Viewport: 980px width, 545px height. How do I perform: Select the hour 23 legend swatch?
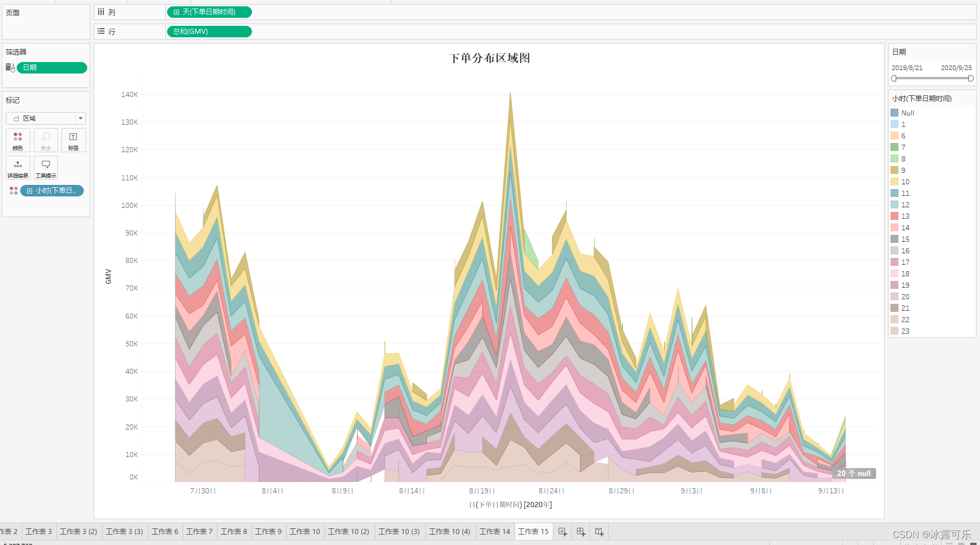pos(894,331)
